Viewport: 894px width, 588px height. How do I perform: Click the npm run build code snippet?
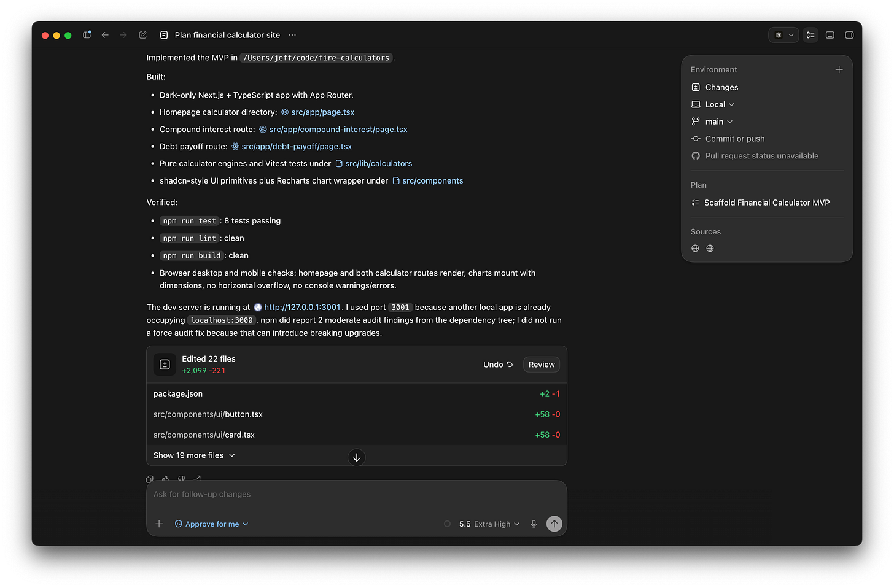click(192, 255)
